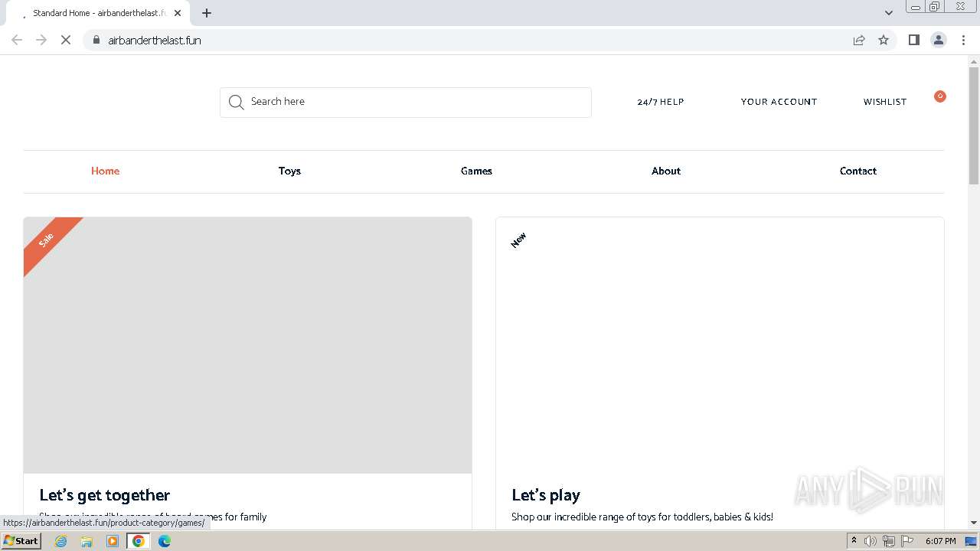
Task: Click the search magnifier icon
Action: [236, 102]
